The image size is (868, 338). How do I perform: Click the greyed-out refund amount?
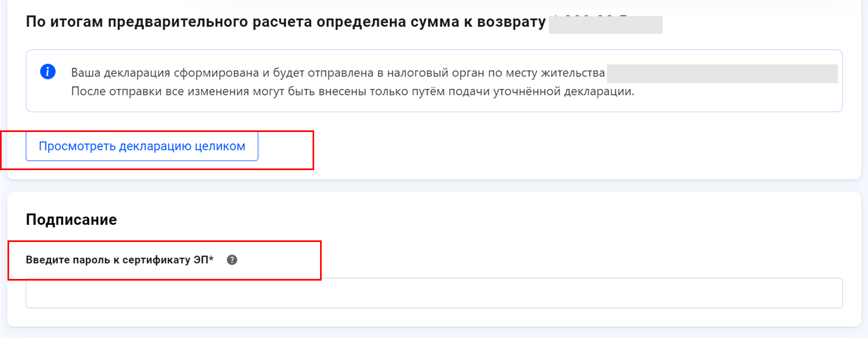tap(605, 25)
